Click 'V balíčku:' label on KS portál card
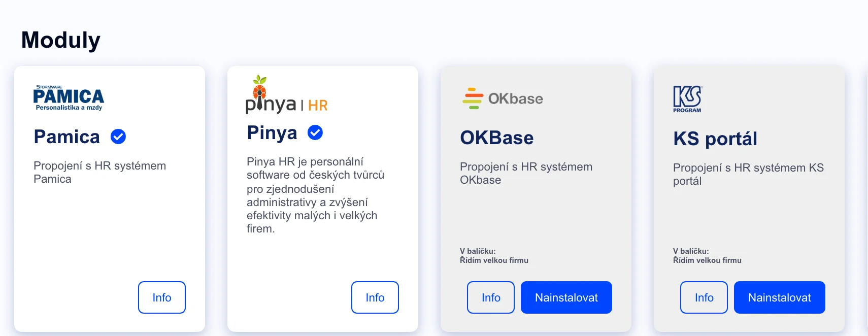Image resolution: width=868 pixels, height=336 pixels. [691, 251]
